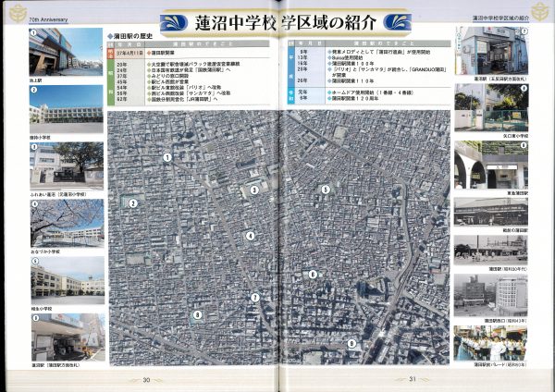Open the bottom-right parade photo
555x392 pixels.
[490, 342]
